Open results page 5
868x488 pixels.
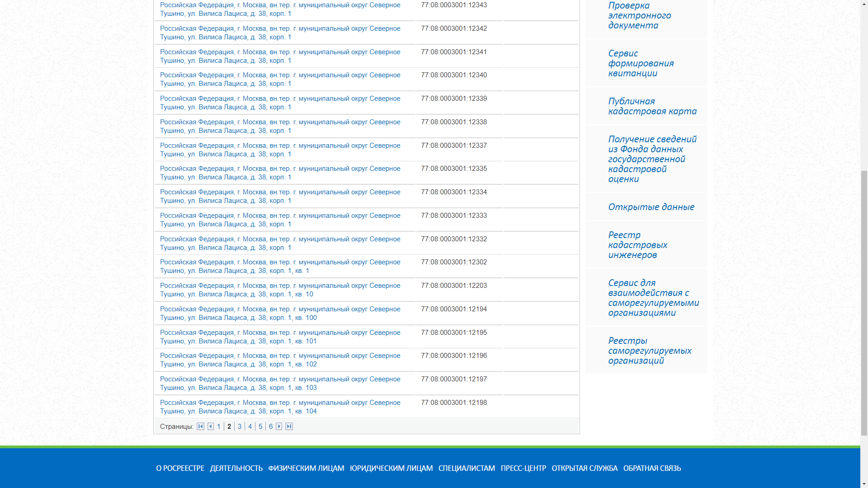coord(260,427)
